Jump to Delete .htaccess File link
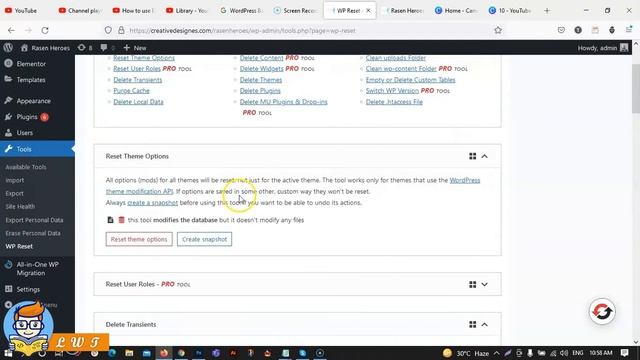This screenshot has width=640, height=360. [394, 102]
